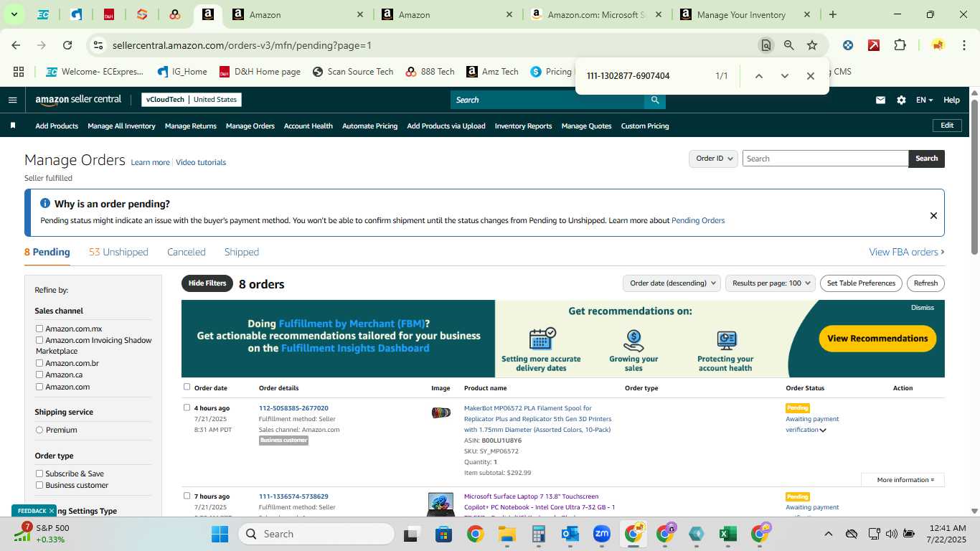Image resolution: width=980 pixels, height=551 pixels.
Task: Open the Chrome tab search dropdown
Action: point(14,14)
